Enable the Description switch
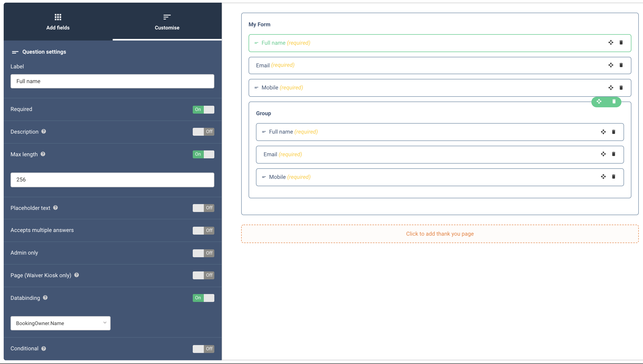The width and height of the screenshot is (643, 364). (203, 132)
